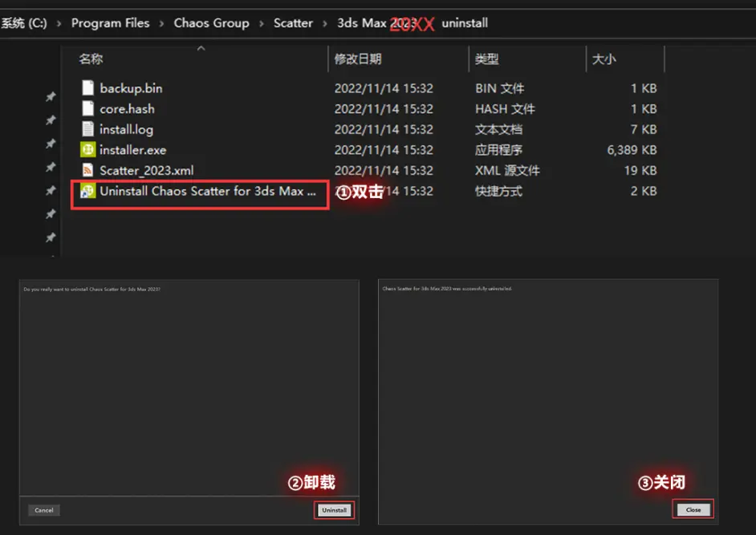Click the HASH 文件 type cell

click(x=505, y=109)
